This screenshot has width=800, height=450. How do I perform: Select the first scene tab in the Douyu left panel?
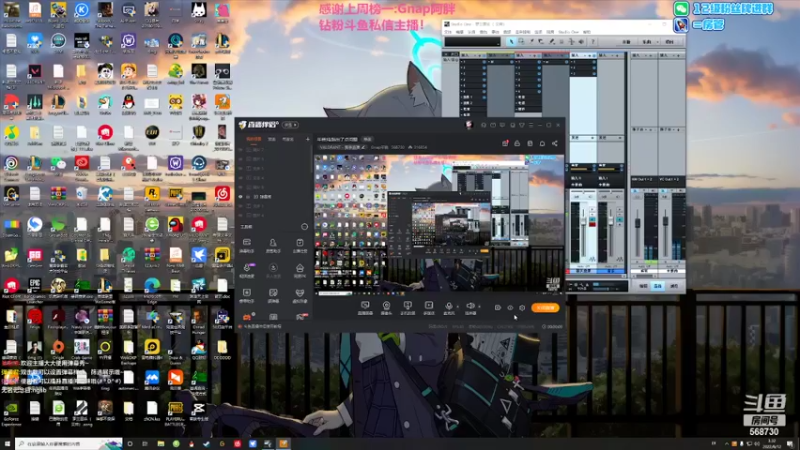[254, 139]
